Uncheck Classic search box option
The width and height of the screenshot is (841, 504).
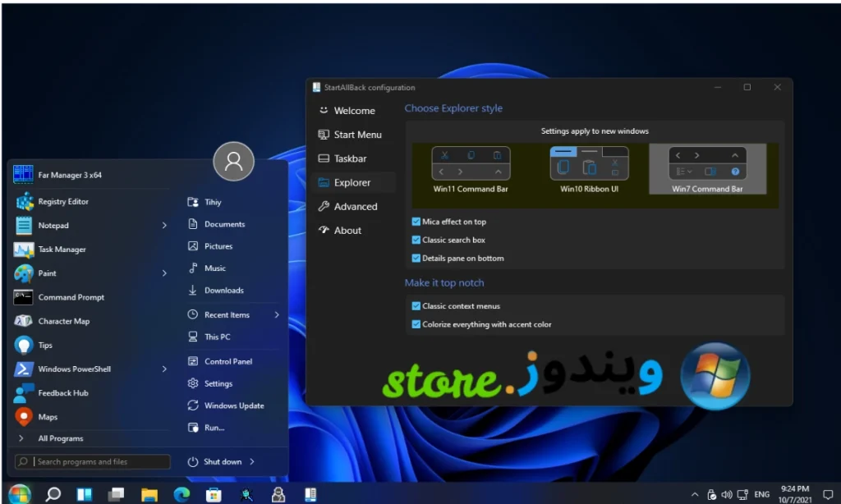coord(416,240)
